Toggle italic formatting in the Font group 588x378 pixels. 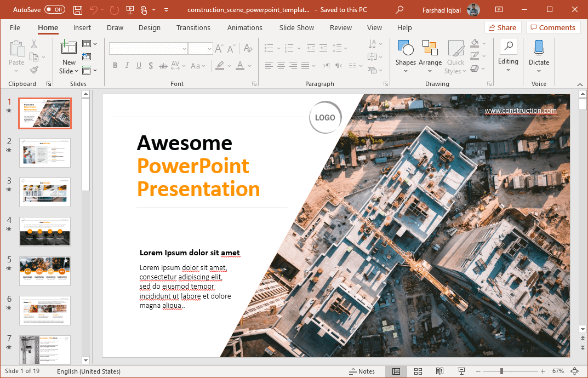(x=127, y=65)
